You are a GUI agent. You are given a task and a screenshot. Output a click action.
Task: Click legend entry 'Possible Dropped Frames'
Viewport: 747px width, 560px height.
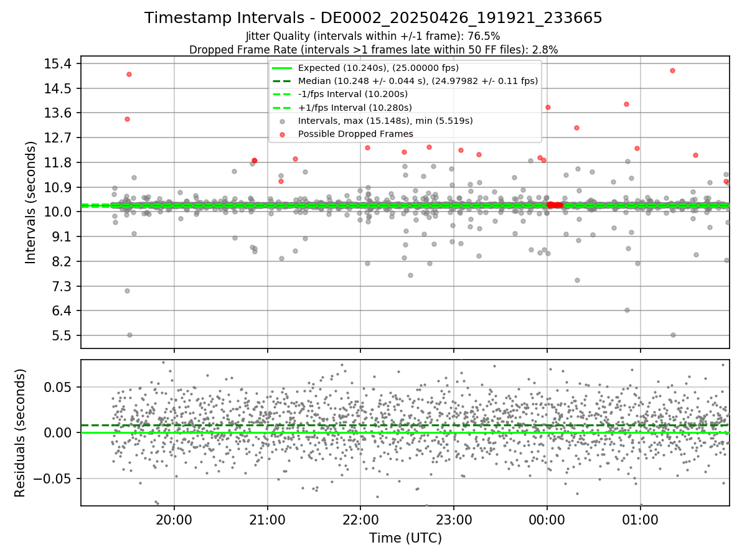[x=355, y=134]
